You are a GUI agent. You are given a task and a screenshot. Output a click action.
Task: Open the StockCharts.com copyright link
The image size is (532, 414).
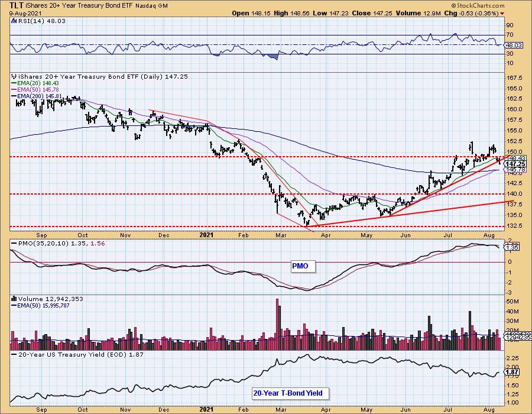click(478, 5)
